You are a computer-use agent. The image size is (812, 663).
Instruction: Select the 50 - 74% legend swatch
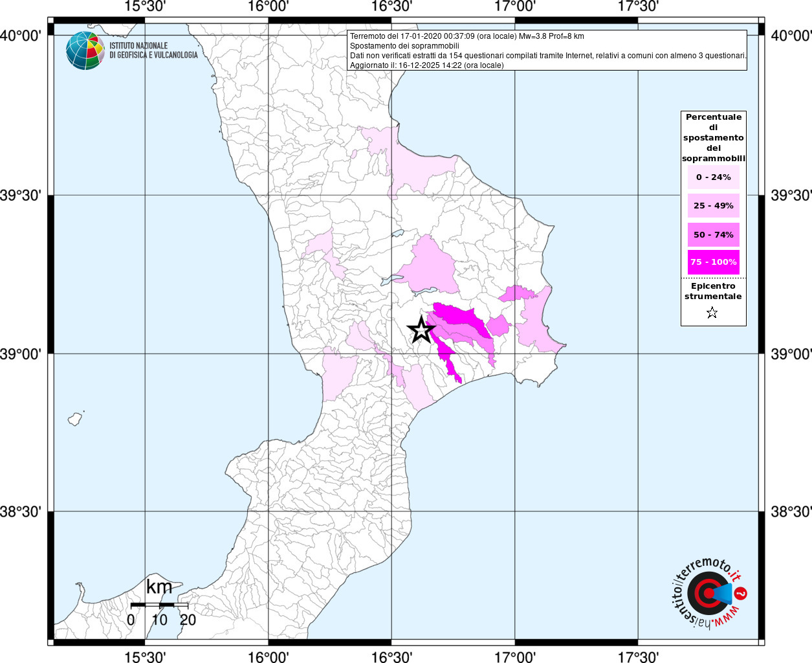pos(714,234)
